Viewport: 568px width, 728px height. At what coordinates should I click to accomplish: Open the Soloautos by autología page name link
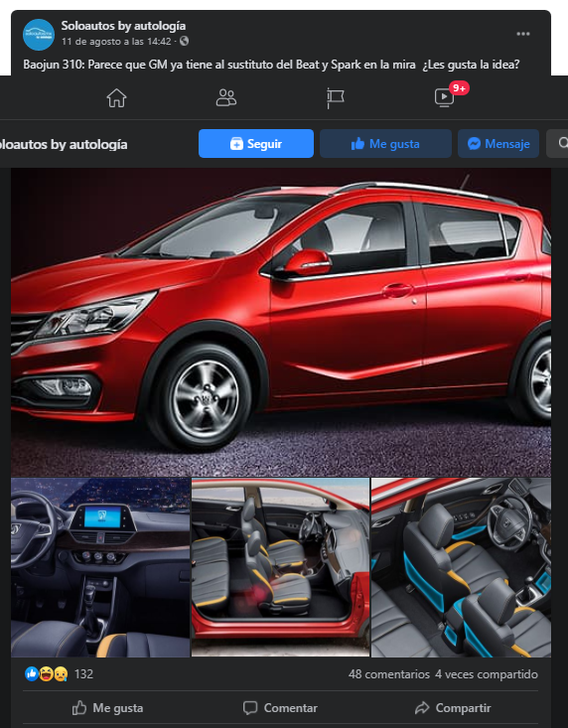tap(123, 26)
